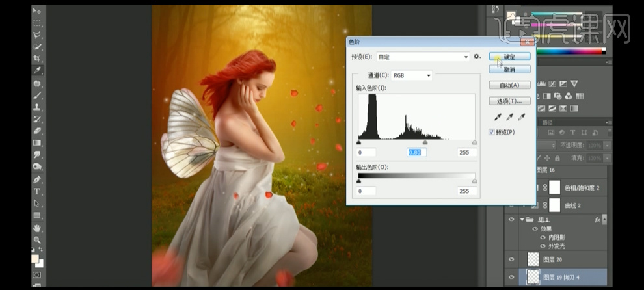Select the Move tool
This screenshot has height=290, width=644.
(x=37, y=10)
